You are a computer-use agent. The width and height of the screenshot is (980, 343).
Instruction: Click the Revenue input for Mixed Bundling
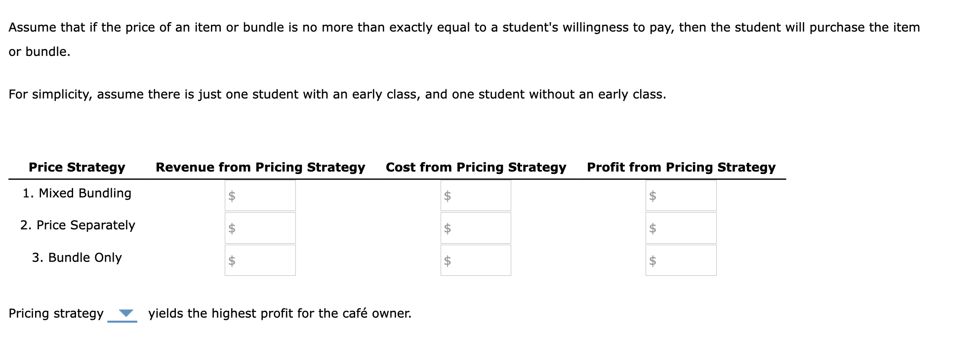pos(259,196)
